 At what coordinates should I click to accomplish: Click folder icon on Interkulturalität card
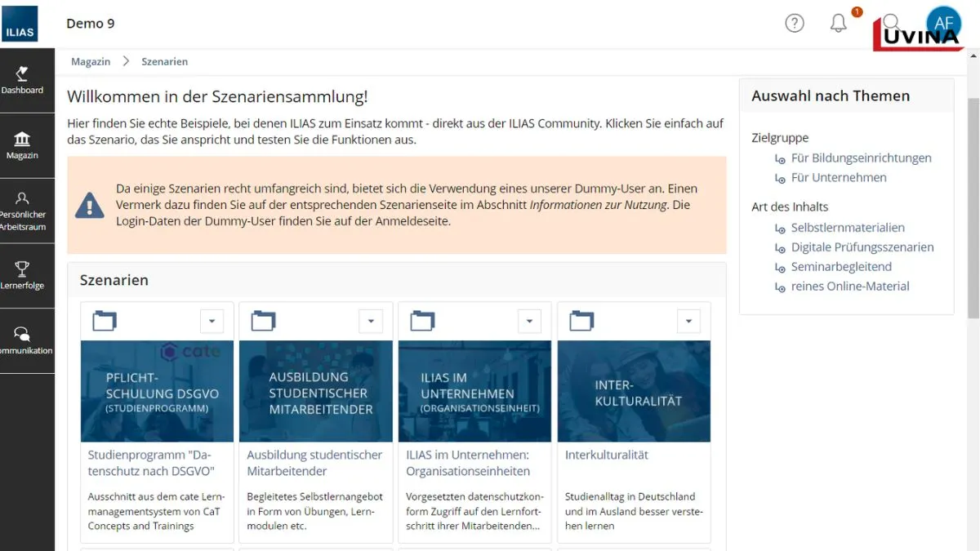581,321
